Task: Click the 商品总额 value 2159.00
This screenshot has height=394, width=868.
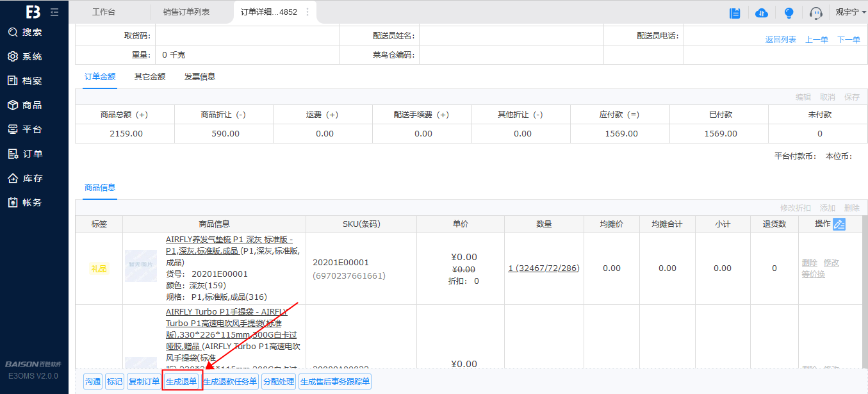Action: click(x=126, y=134)
